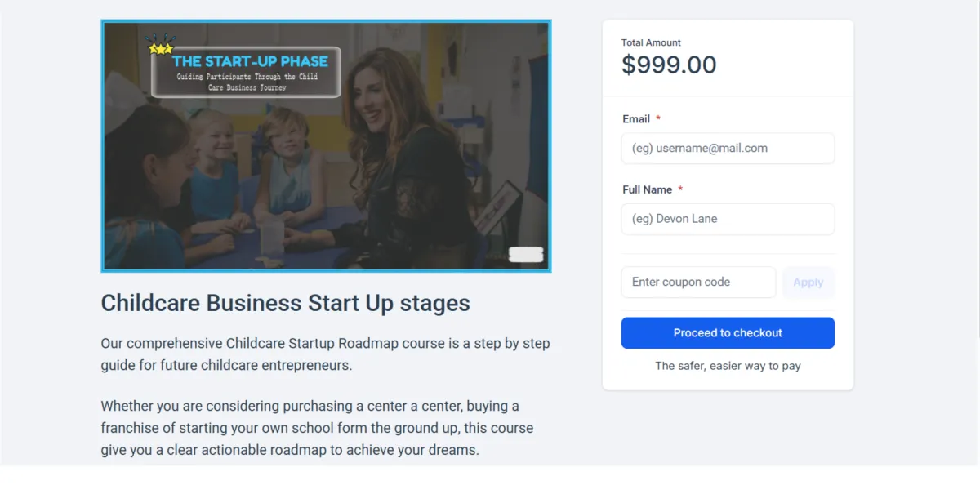Click the white badge in image corner
This screenshot has height=503, width=980.
(526, 255)
